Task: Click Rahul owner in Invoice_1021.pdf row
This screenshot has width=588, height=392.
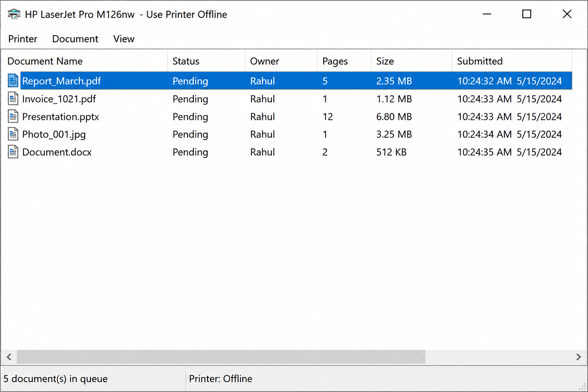Action: pyautogui.click(x=263, y=99)
